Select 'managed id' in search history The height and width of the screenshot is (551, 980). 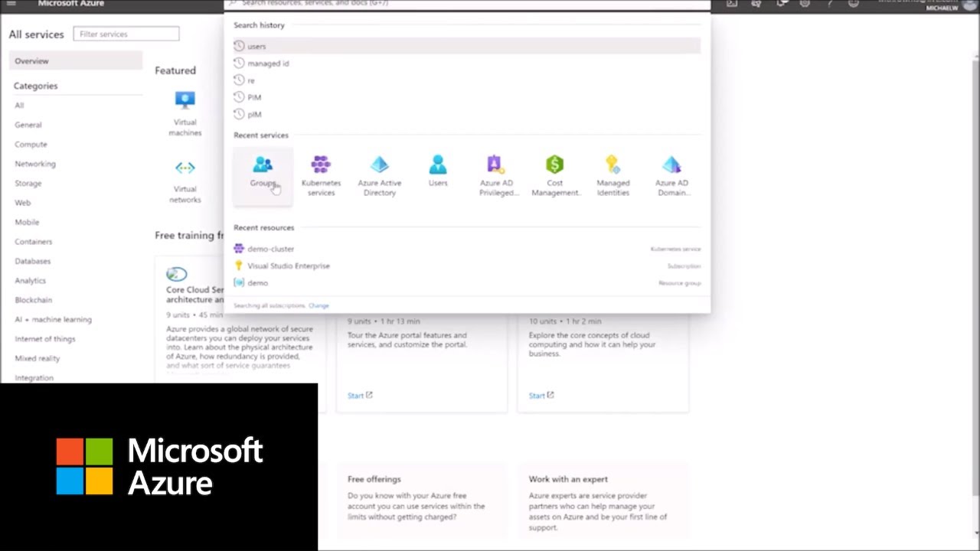point(467,64)
